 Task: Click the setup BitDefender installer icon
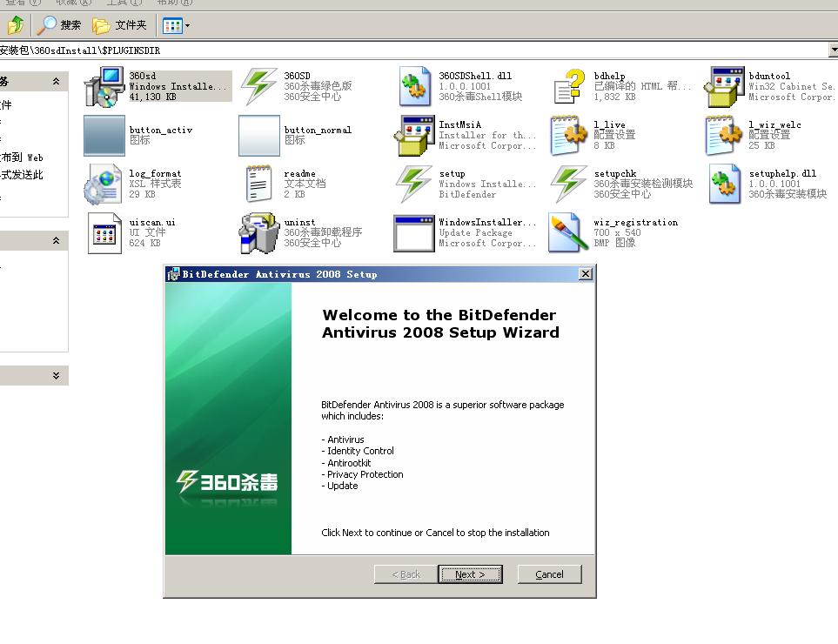[x=414, y=184]
